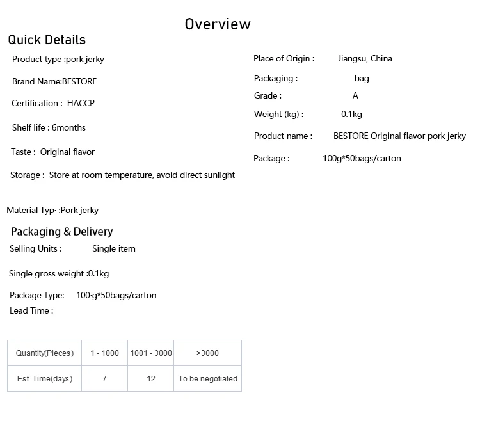480x448 pixels.
Task: Select the '0.1kg' weight value
Action: coord(351,114)
